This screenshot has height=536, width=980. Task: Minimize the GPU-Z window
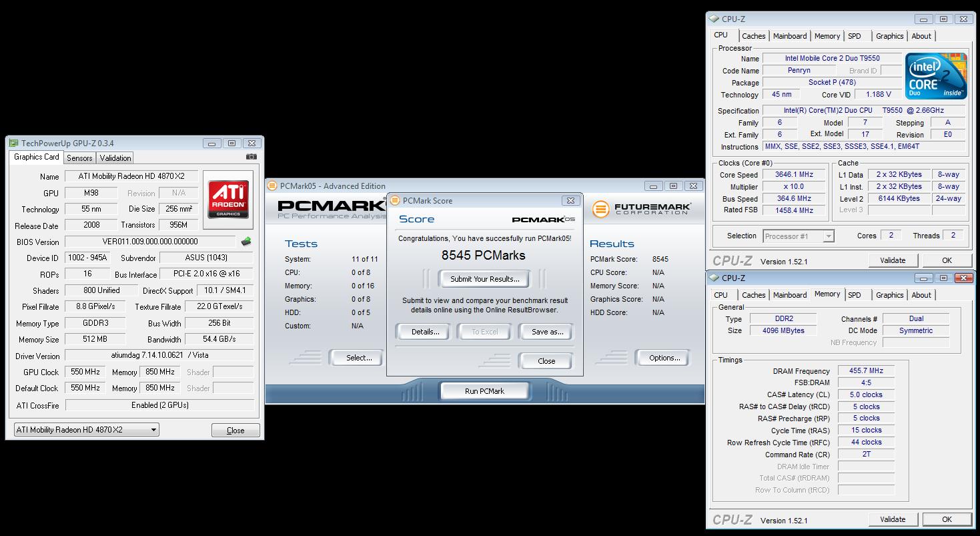pos(213,143)
